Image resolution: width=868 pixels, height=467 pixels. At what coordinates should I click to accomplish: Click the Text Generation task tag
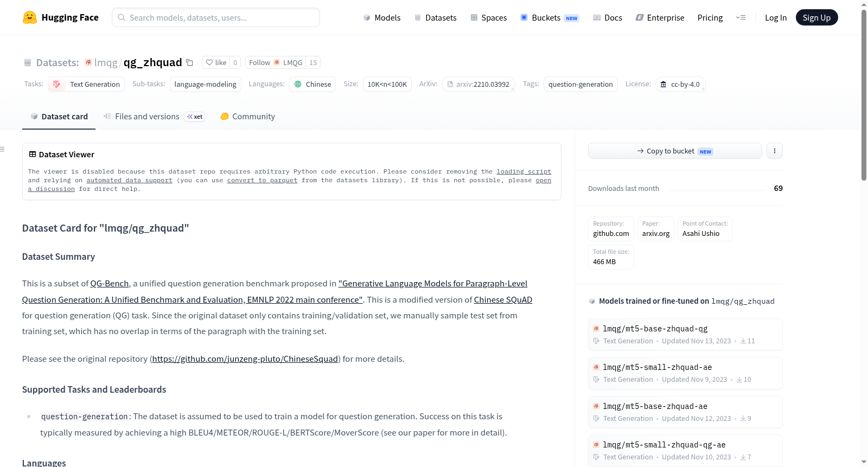(x=86, y=84)
